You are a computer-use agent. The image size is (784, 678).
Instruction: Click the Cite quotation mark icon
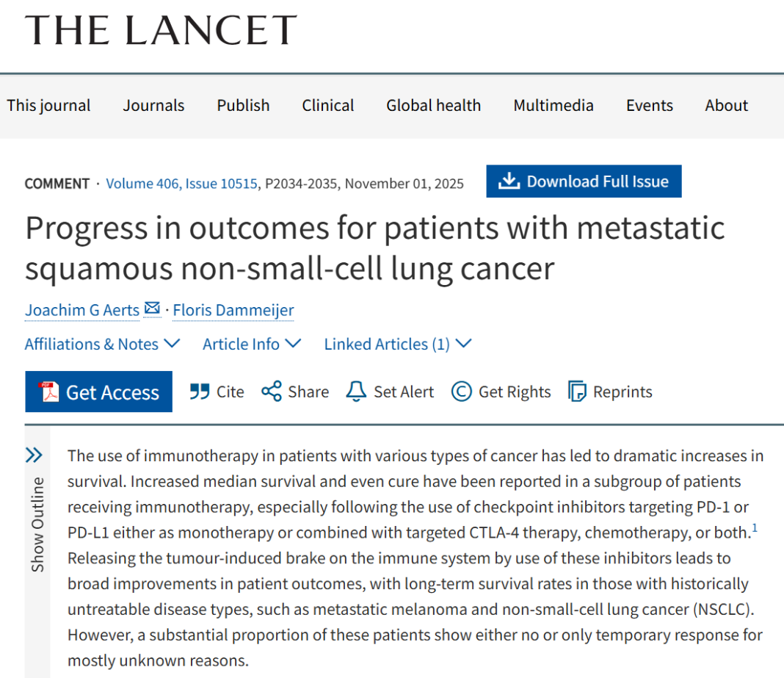[x=199, y=392]
